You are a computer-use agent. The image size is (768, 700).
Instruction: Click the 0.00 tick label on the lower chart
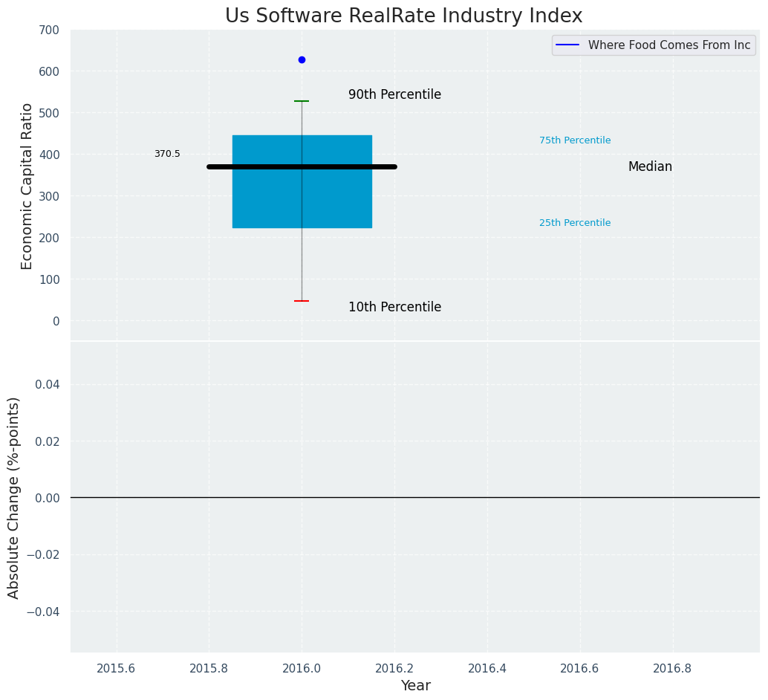[x=49, y=498]
